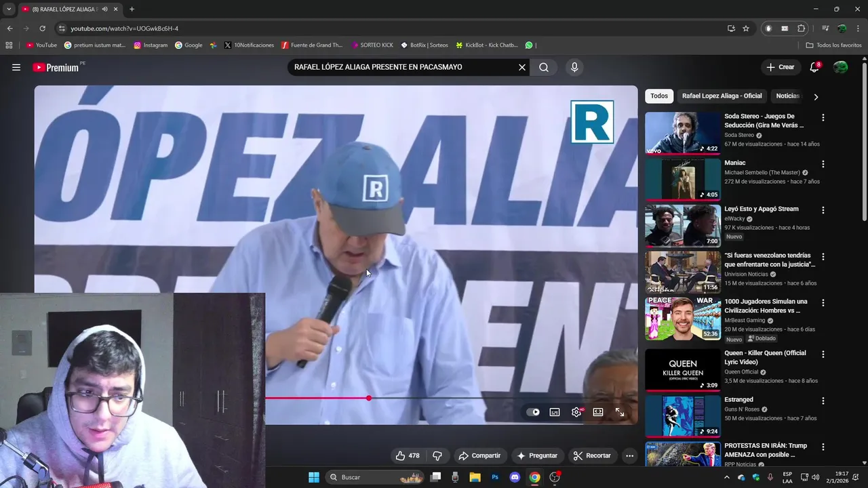Screen dimensions: 868x488
Task: Like the video with 478 likes
Action: pyautogui.click(x=408, y=455)
